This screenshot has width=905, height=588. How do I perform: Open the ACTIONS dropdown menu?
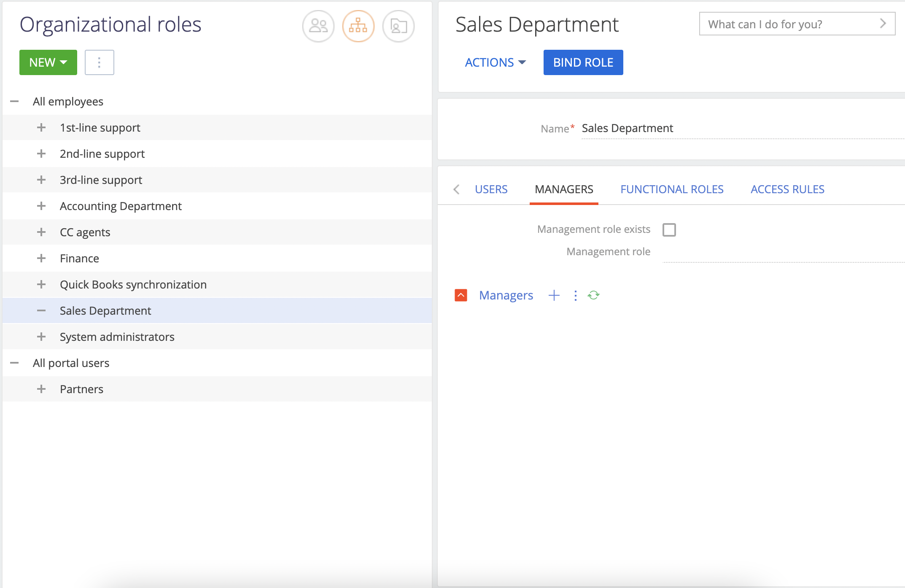click(x=495, y=62)
